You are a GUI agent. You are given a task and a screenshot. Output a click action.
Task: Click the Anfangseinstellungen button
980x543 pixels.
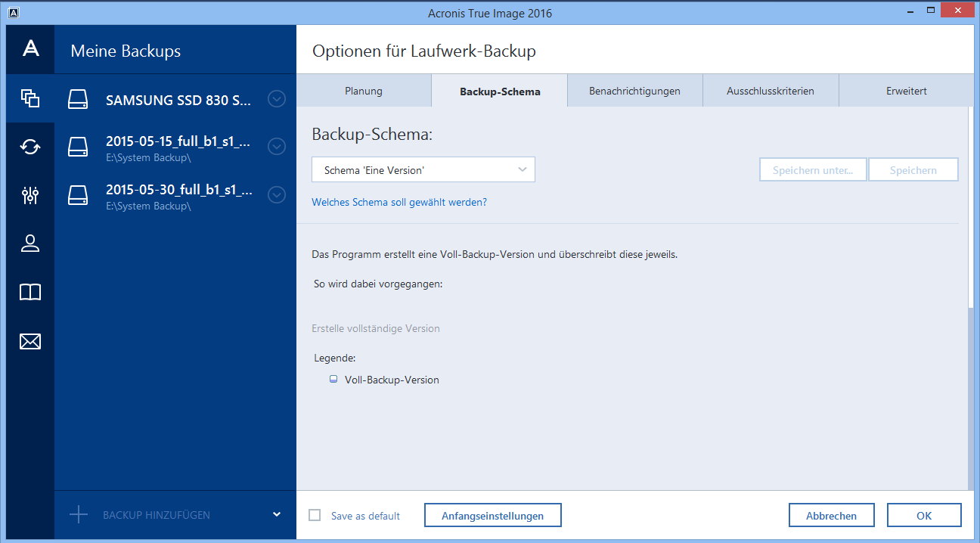[x=492, y=516]
